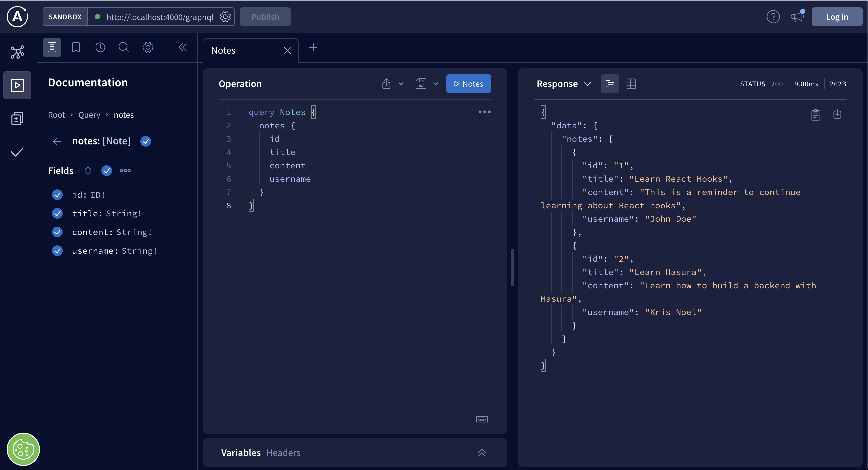This screenshot has width=868, height=470.
Task: Select the Documentation panel icon
Action: tap(52, 47)
